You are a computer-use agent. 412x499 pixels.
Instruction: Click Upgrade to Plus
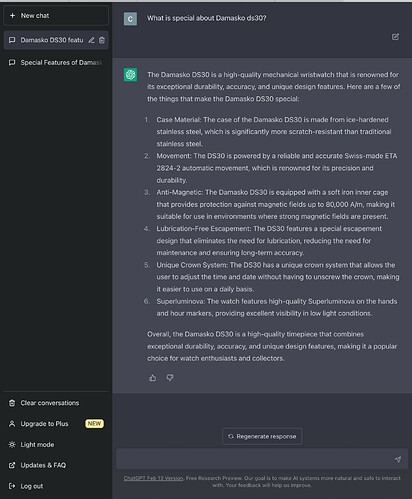tap(39, 423)
